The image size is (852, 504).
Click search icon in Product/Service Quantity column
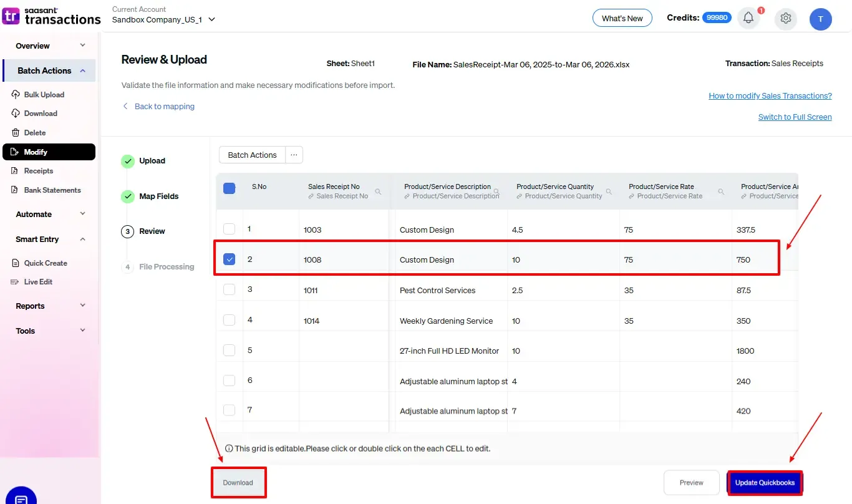pos(609,191)
